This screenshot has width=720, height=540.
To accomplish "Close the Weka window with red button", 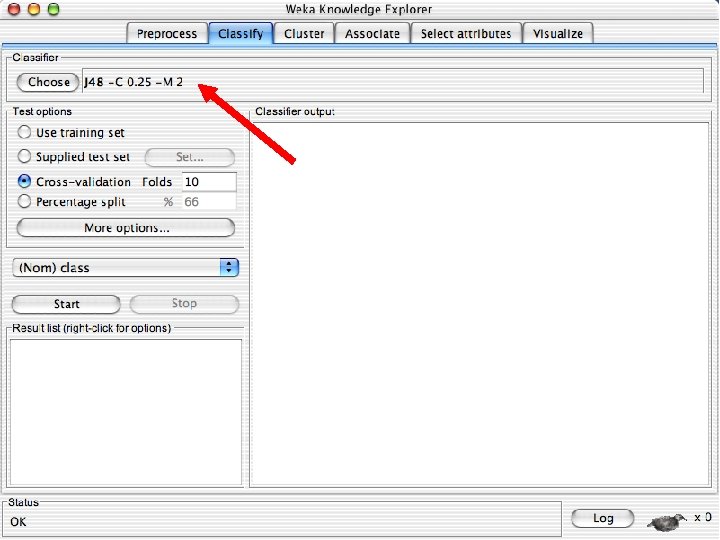I will [14, 8].
